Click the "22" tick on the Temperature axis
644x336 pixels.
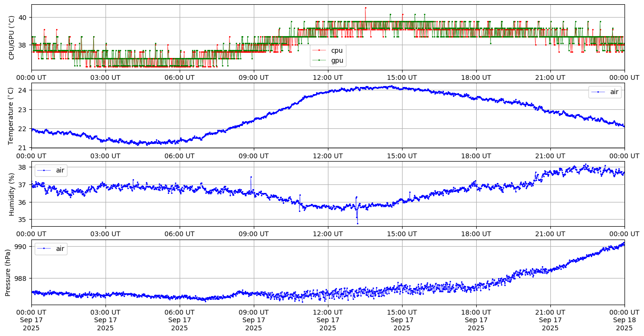click(x=23, y=129)
